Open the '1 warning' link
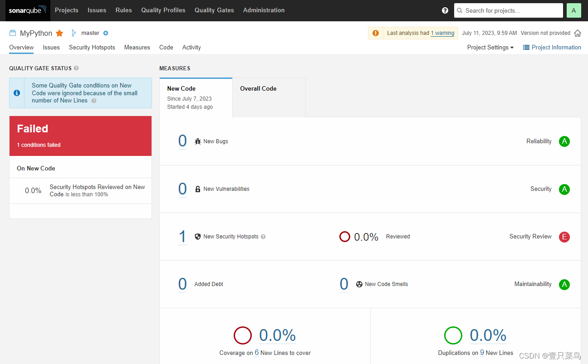Viewport: 588px width, 364px height. (x=442, y=33)
